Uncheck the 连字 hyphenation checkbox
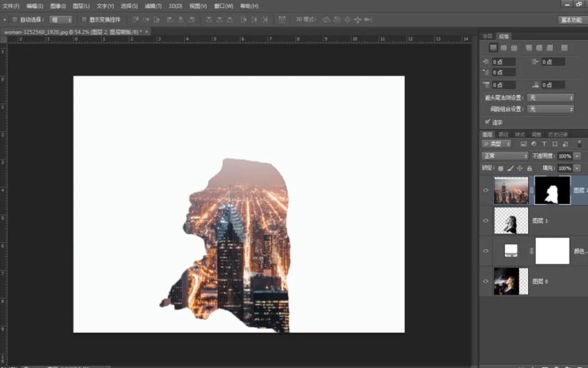 pos(487,122)
